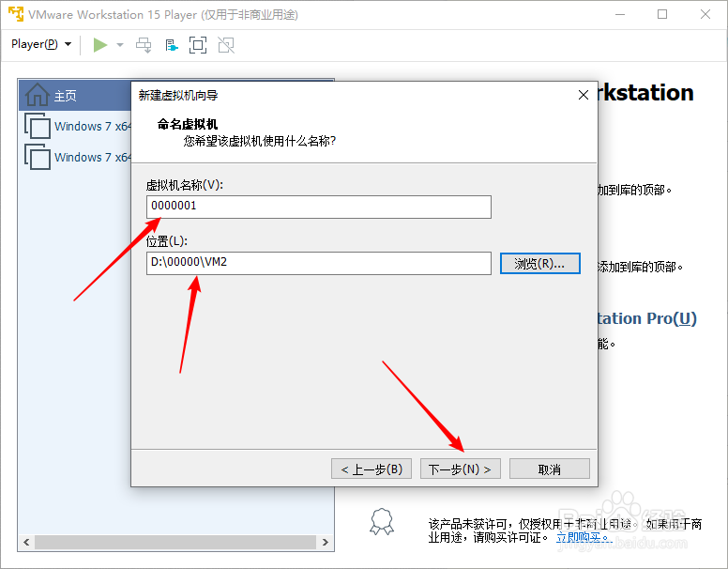Click the send Ctrl+Alt+Del toolbar icon

pos(144,45)
